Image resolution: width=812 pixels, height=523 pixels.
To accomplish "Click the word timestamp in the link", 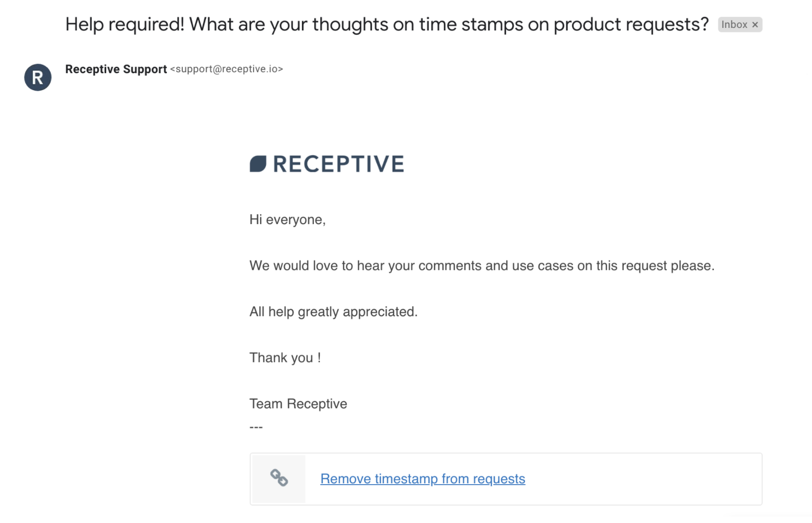I will click(x=406, y=479).
